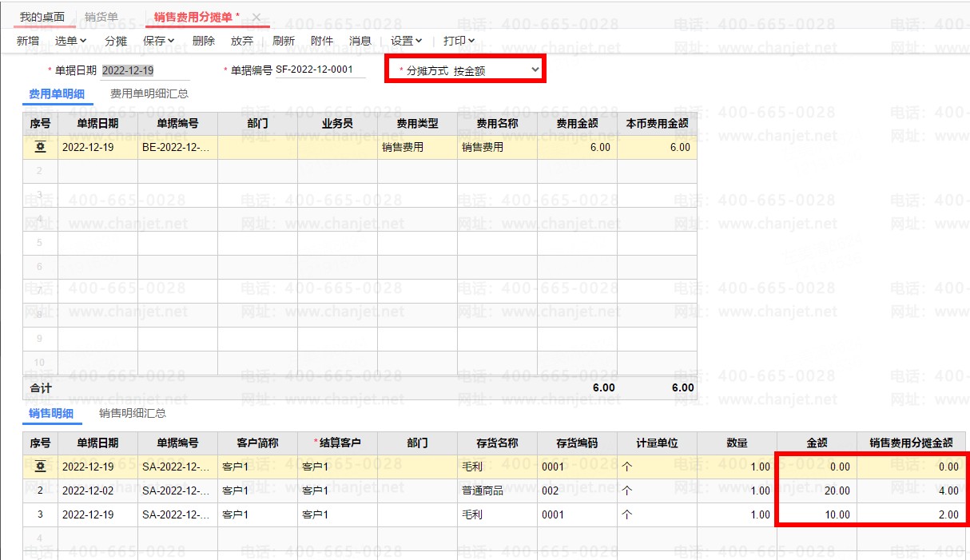Select row number 3 in sales details
Viewport: 970px width, 560px height.
point(40,514)
